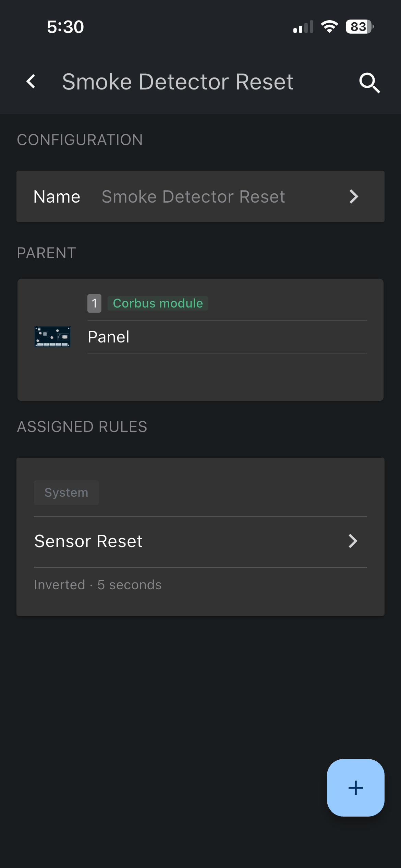The image size is (401, 868).
Task: Edit the Smoke Detector Reset name value
Action: point(193,197)
